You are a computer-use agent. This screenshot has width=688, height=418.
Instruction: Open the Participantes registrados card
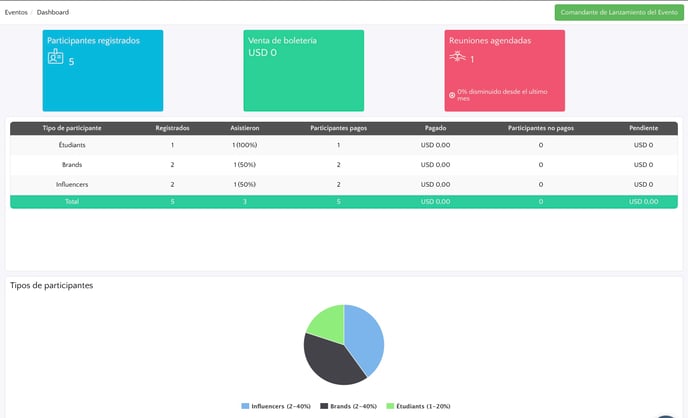tap(102, 70)
